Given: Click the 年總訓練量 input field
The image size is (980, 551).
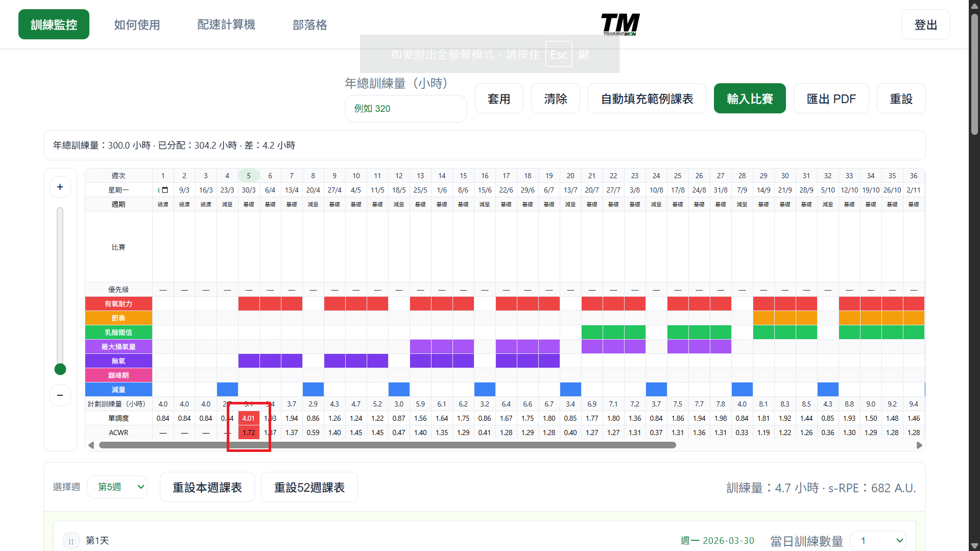Looking at the screenshot, I should click(405, 108).
